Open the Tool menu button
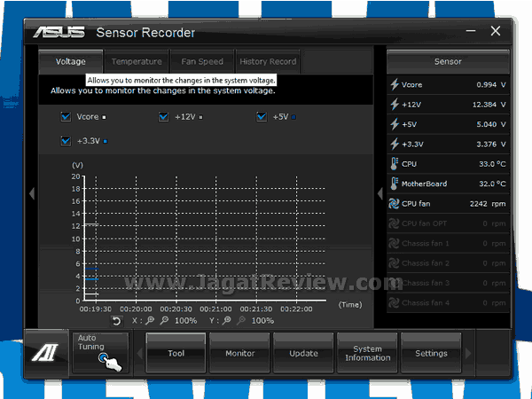This screenshot has height=399, width=532. (176, 353)
